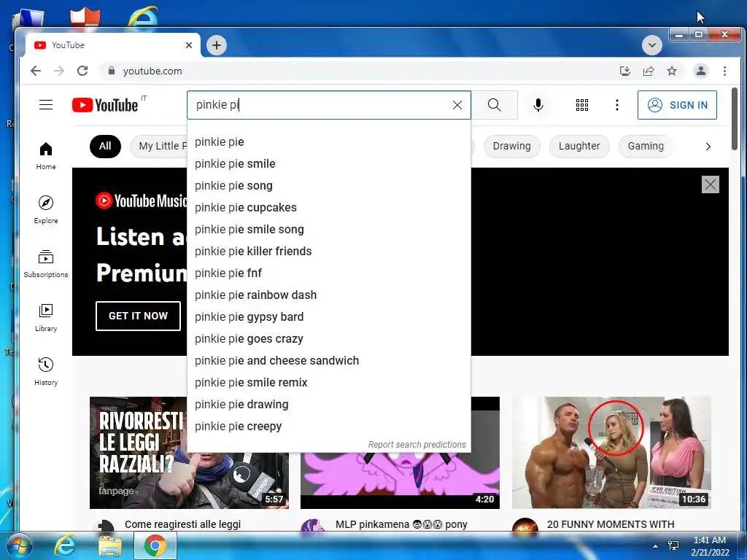Open Explore in the sidebar
This screenshot has height=560, width=747.
[x=46, y=210]
